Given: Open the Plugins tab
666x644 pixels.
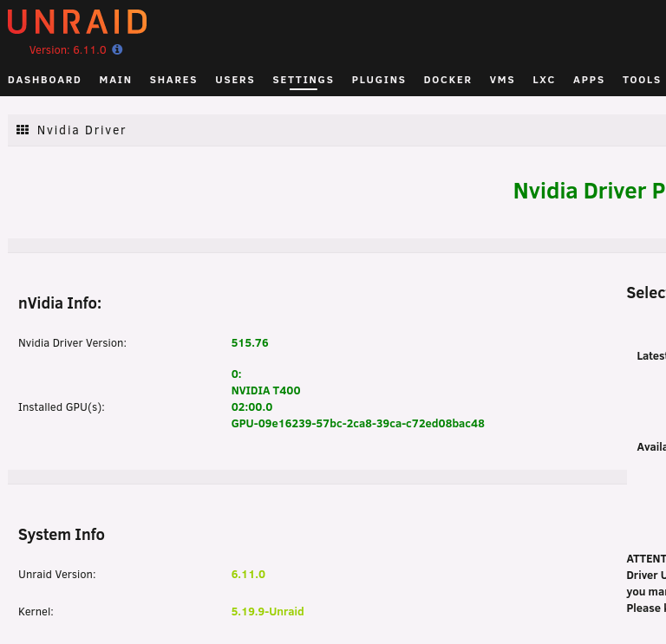Looking at the screenshot, I should [x=379, y=80].
